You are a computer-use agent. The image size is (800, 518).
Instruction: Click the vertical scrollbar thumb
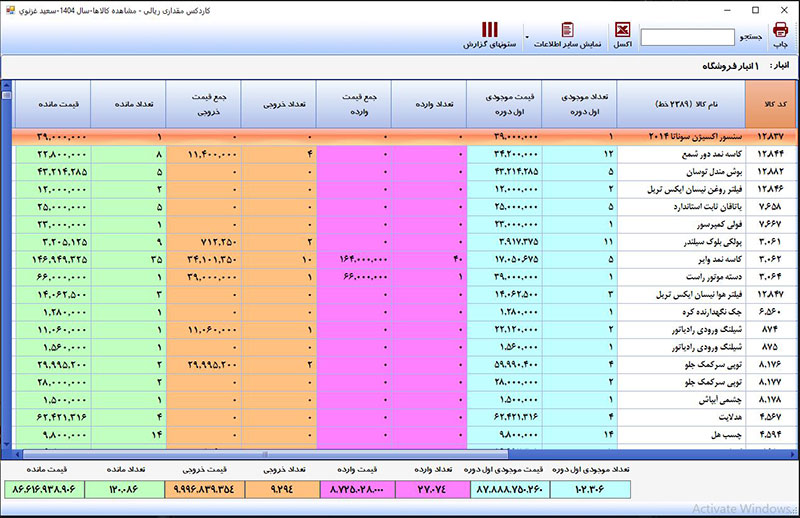pyautogui.click(x=7, y=95)
